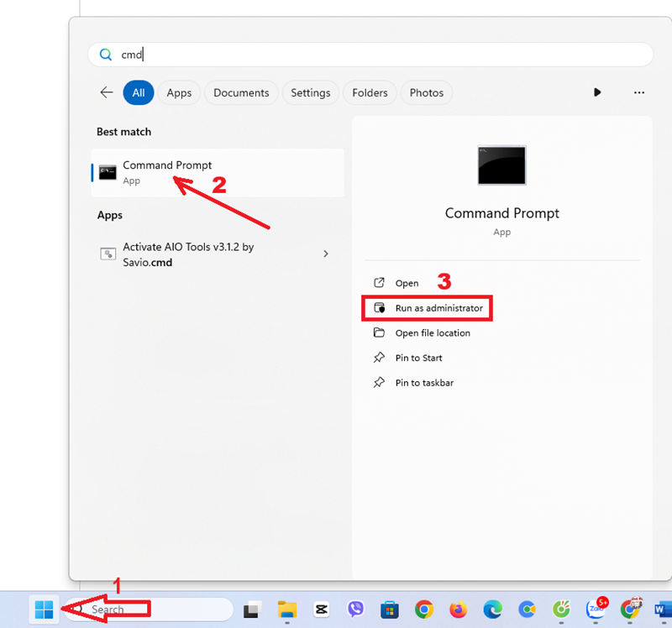This screenshot has width=672, height=628.
Task: Click the taskbar Search box
Action: tap(149, 610)
